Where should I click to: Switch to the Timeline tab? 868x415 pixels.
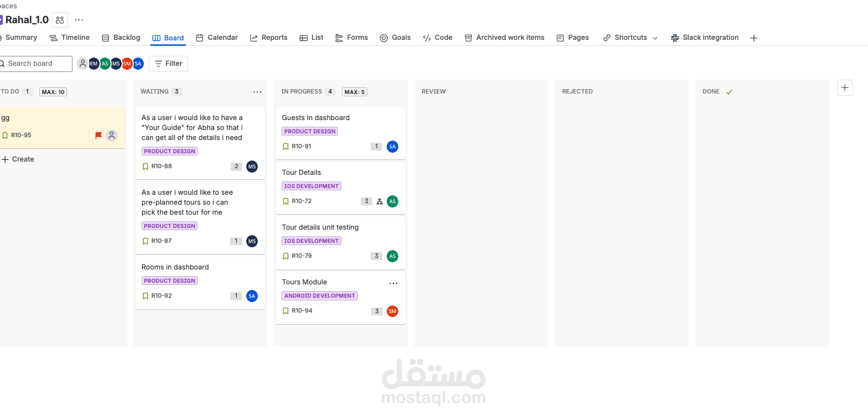(x=70, y=38)
